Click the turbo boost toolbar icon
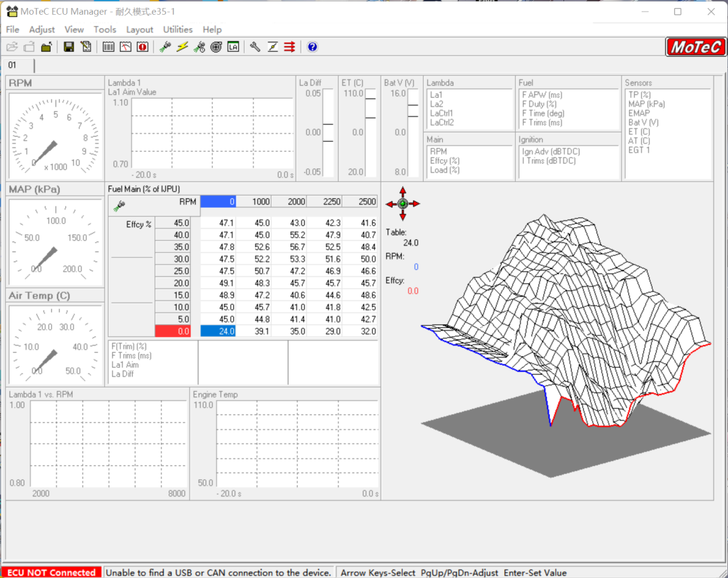This screenshot has width=728, height=578. (216, 47)
